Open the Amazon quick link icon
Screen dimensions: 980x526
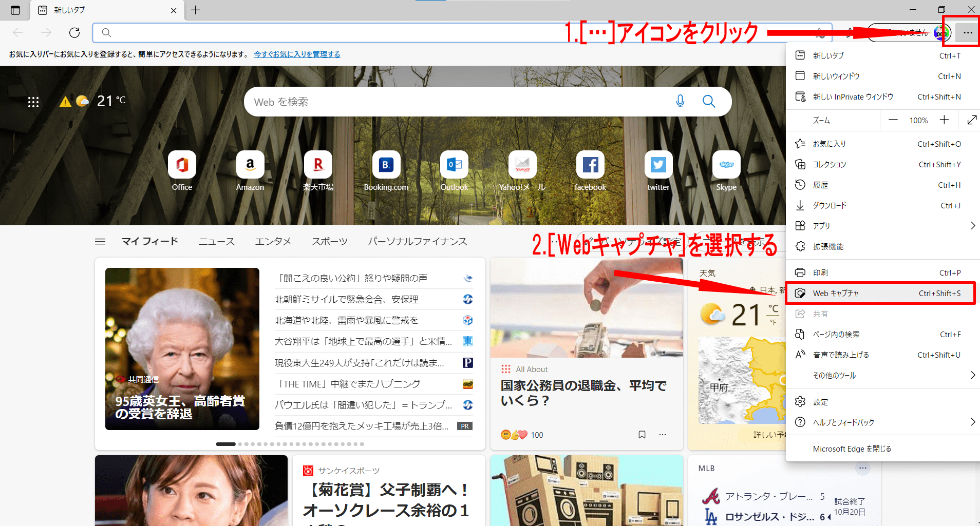pos(250,165)
